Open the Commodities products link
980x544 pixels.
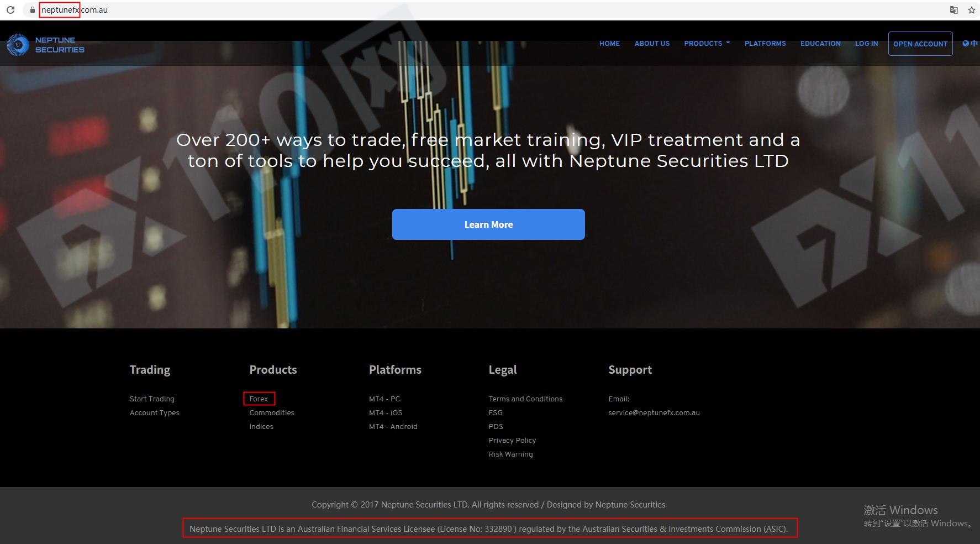(x=272, y=412)
